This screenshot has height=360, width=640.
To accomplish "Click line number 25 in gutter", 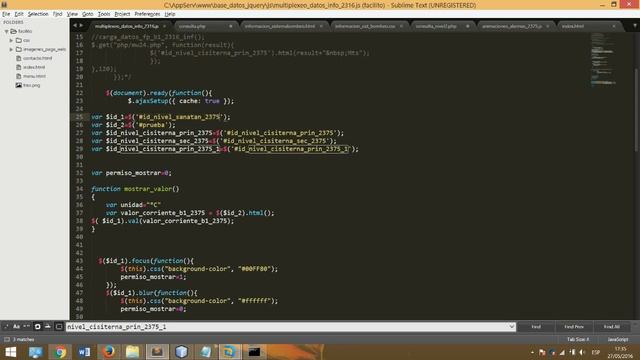I will point(79,117).
